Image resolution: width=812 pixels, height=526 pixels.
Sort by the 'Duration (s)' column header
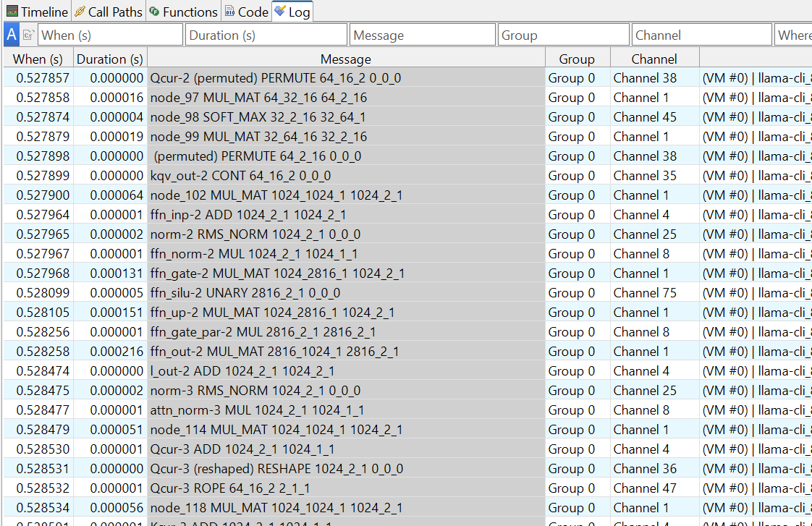tap(110, 59)
